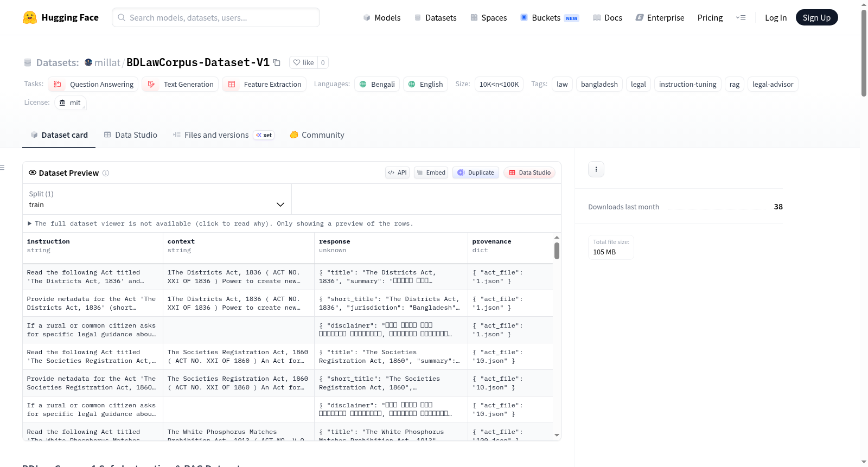Click the Total file size 105 MB box
The width and height of the screenshot is (868, 467).
pyautogui.click(x=611, y=247)
